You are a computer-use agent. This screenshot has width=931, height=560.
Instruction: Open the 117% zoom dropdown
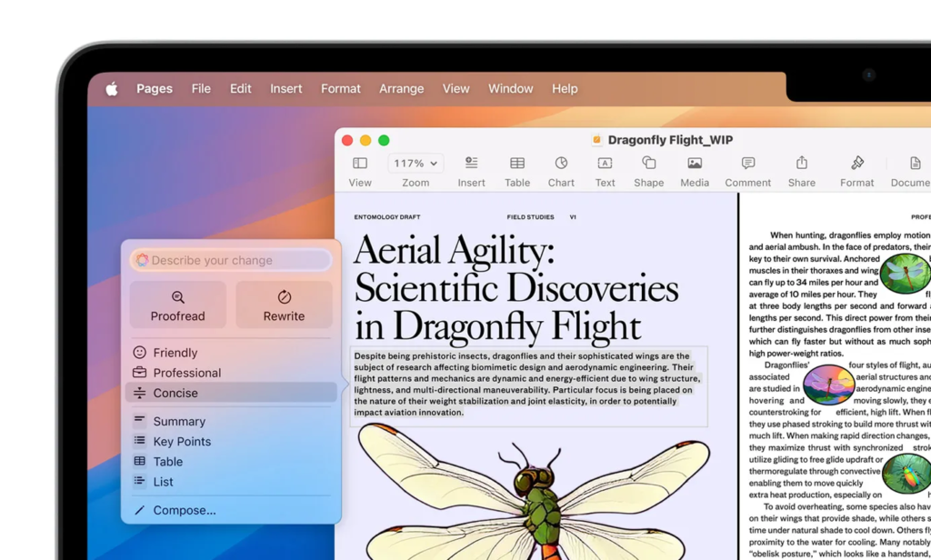[x=415, y=164]
